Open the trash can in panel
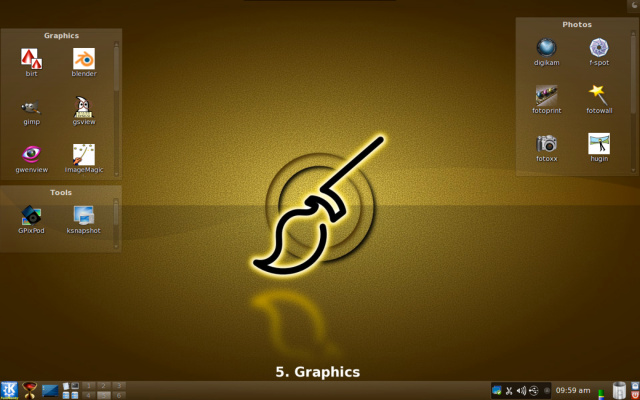Screen dimensions: 640x400 tap(619, 390)
